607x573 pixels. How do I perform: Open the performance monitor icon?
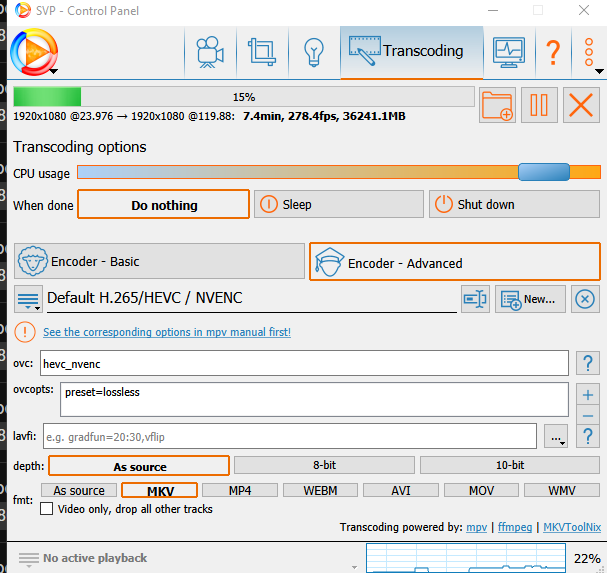pos(509,51)
